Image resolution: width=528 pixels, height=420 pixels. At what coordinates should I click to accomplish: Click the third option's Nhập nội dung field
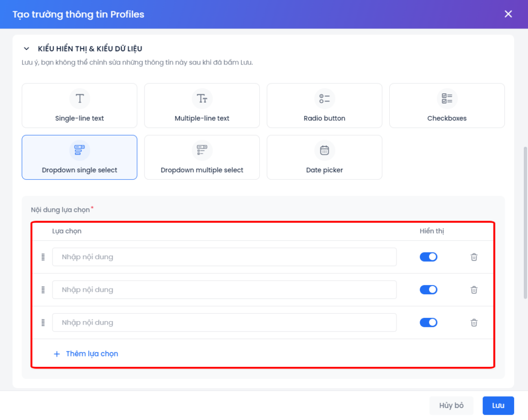point(224,323)
